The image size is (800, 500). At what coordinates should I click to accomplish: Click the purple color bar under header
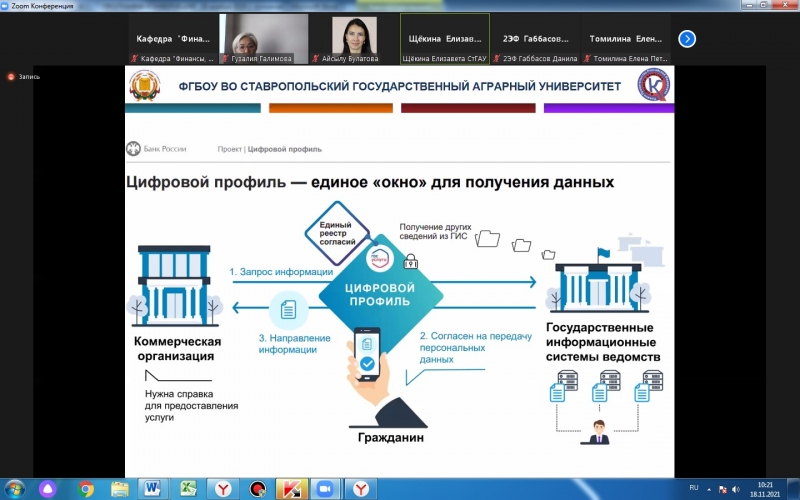pyautogui.click(x=609, y=108)
